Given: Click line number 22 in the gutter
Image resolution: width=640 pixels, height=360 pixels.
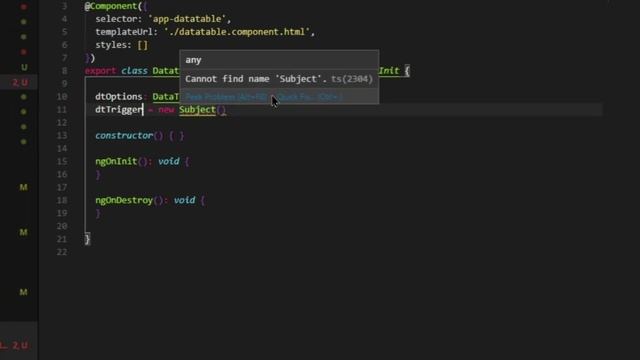Looking at the screenshot, I should (x=62, y=252).
